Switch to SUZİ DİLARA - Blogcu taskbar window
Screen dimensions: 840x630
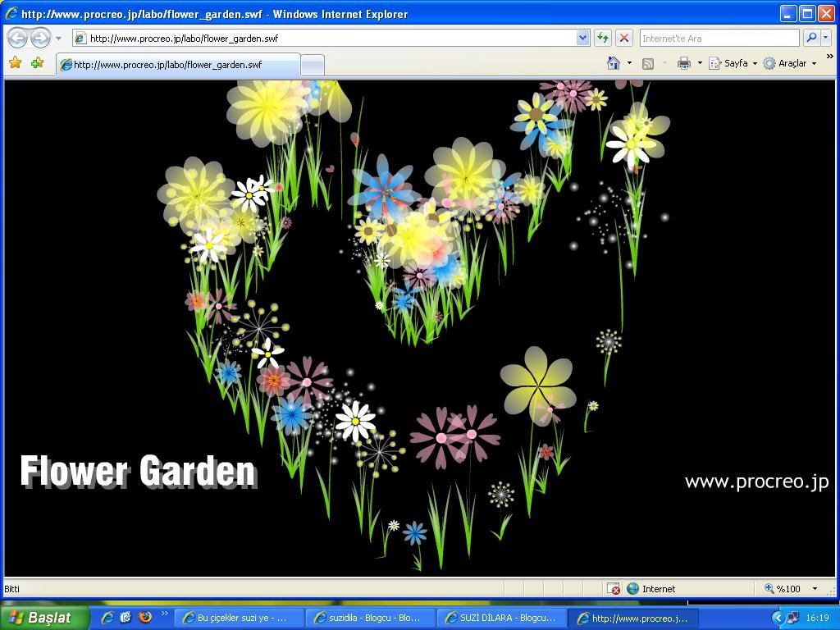click(x=501, y=619)
